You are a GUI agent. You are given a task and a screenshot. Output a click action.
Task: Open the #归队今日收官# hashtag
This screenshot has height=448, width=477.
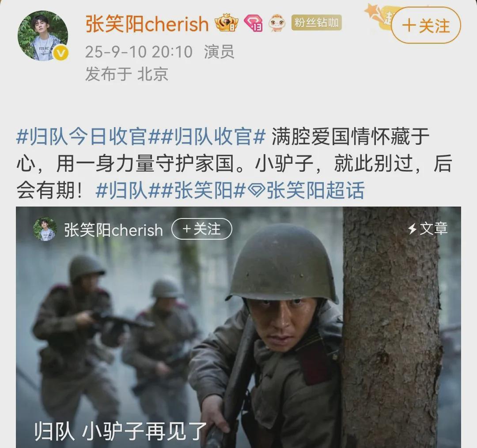pos(82,136)
